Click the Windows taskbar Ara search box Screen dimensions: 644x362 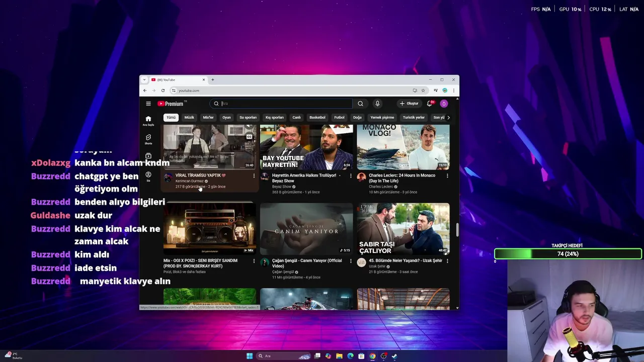coord(284,356)
